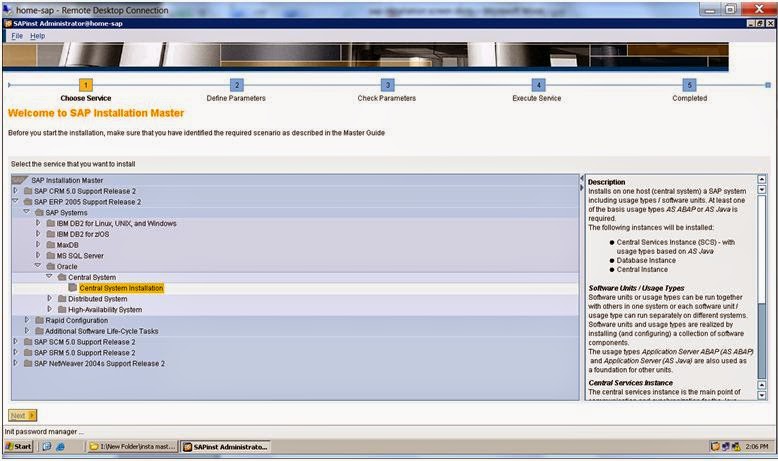Click the Remote Desktop Connection title icon
The height and width of the screenshot is (461, 778).
tap(7, 9)
